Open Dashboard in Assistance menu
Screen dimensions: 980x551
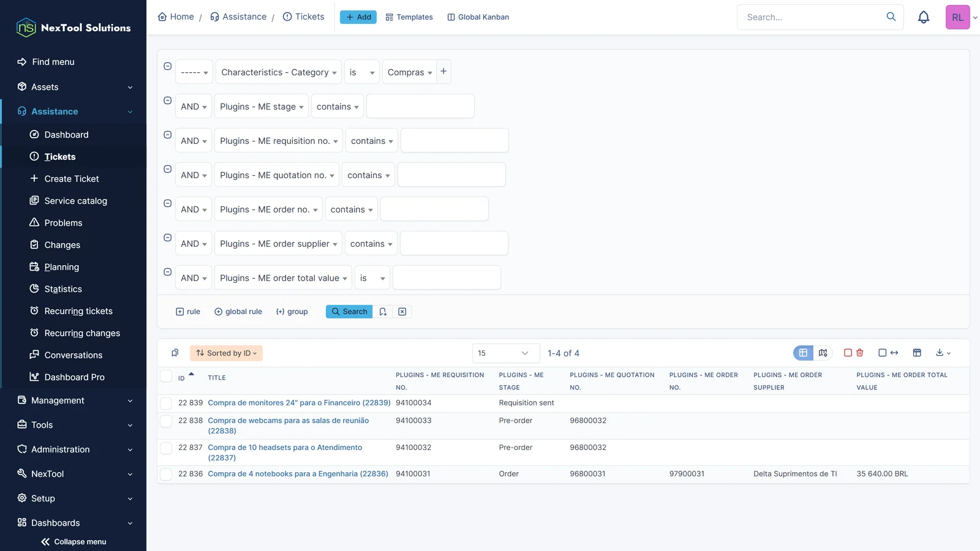point(66,135)
